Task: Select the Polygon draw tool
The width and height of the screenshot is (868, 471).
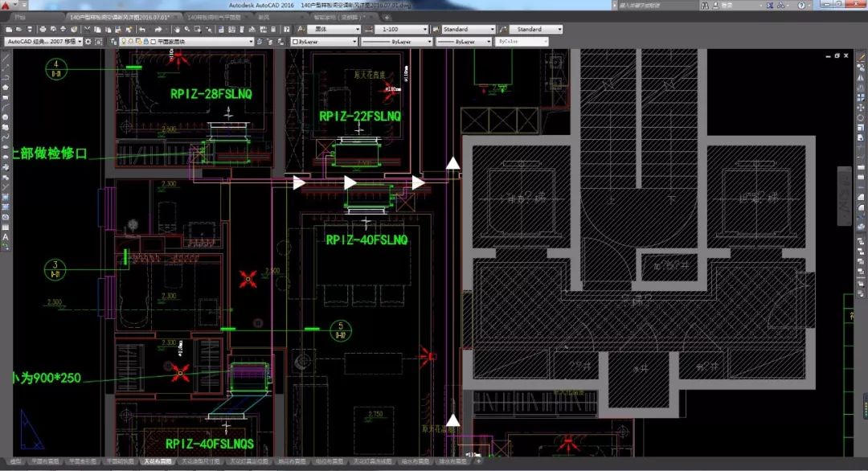Action: pyautogui.click(x=6, y=88)
